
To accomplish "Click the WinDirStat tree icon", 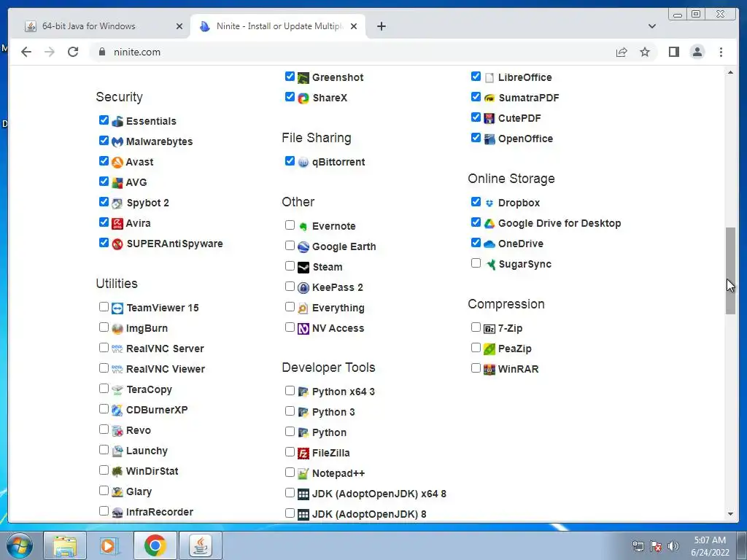I will pyautogui.click(x=117, y=472).
